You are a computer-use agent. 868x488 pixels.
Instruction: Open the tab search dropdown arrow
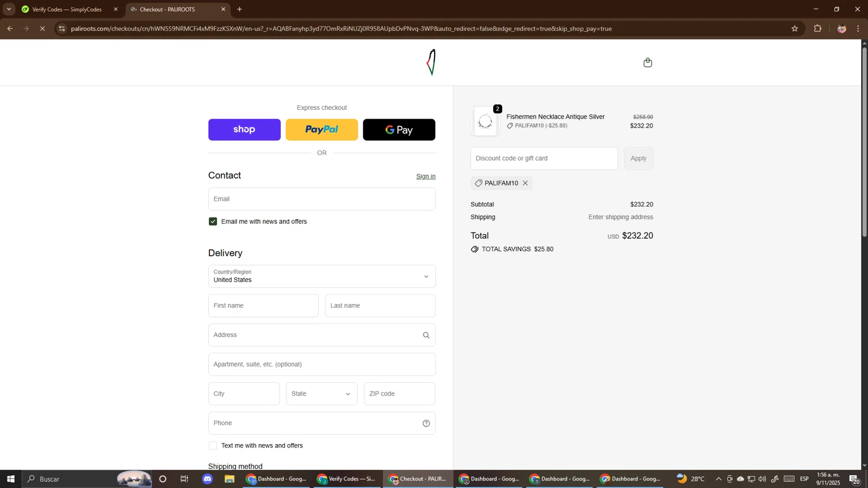click(x=9, y=9)
